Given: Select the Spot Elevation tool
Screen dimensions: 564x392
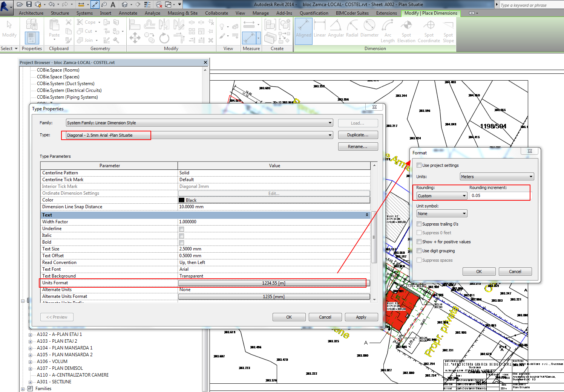Looking at the screenshot, I should tap(406, 31).
